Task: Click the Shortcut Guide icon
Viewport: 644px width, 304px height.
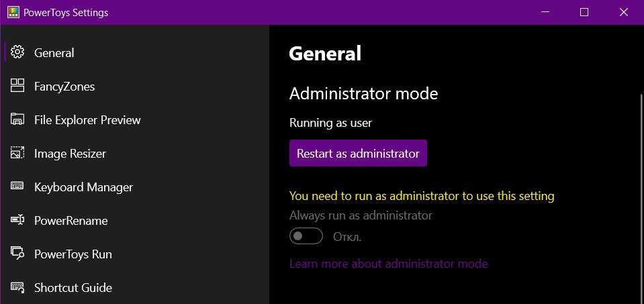Action: (x=17, y=287)
